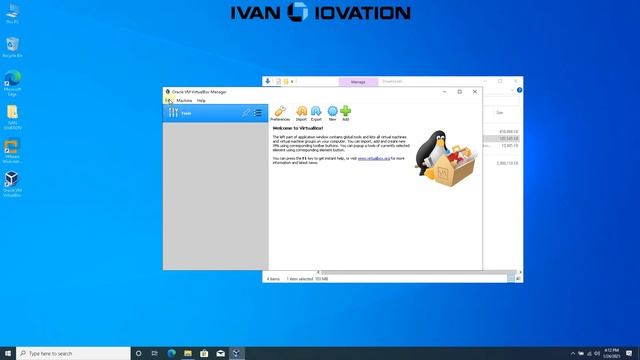Click the '4 items' status bar text
The height and width of the screenshot is (360, 640).
click(x=273, y=279)
